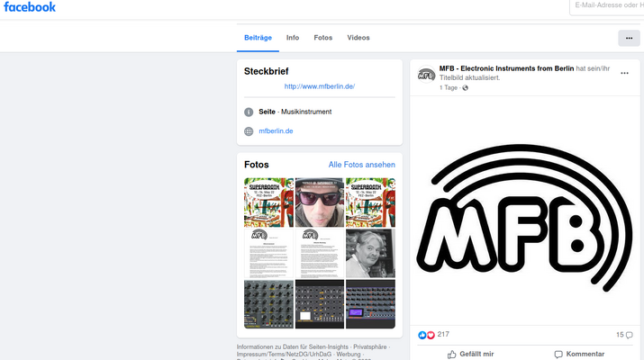Open the post's three-dot options menu
644x360 pixels.
(x=624, y=73)
